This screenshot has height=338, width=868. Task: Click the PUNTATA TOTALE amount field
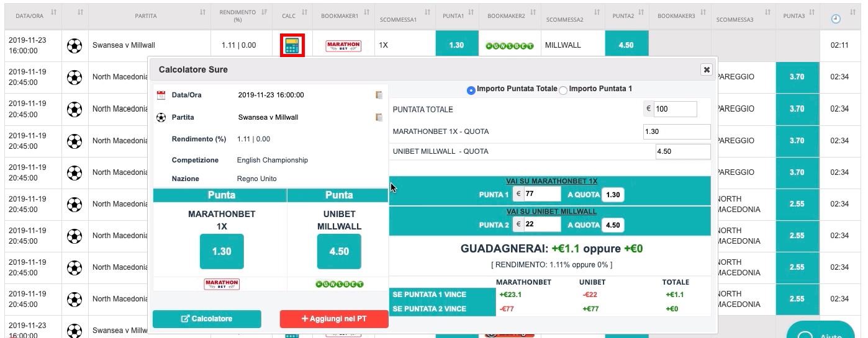(675, 109)
